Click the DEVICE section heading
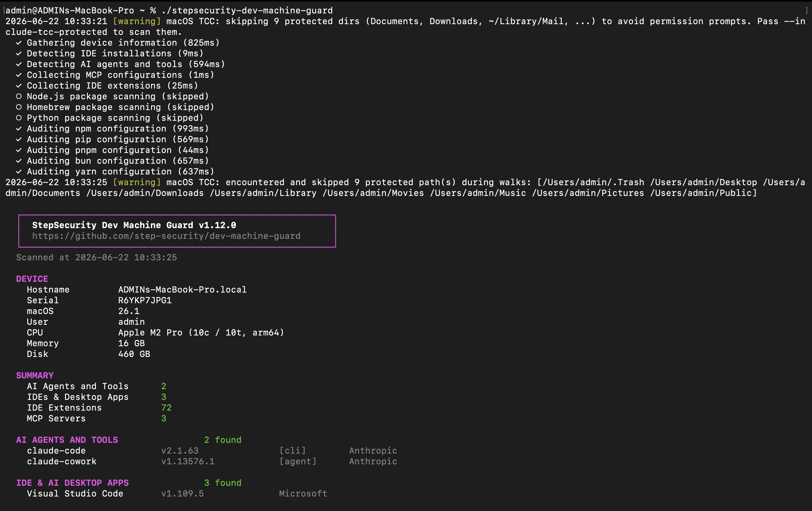812x511 pixels. (32, 279)
